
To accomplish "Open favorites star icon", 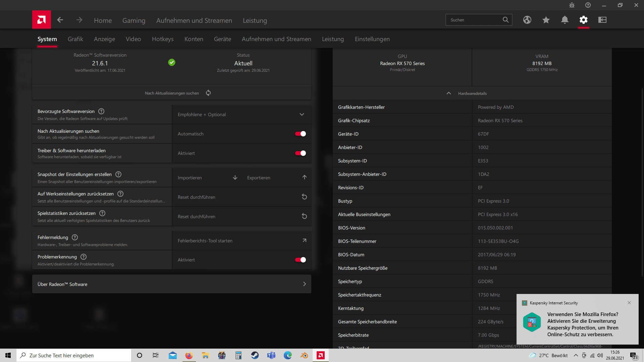I will [546, 20].
